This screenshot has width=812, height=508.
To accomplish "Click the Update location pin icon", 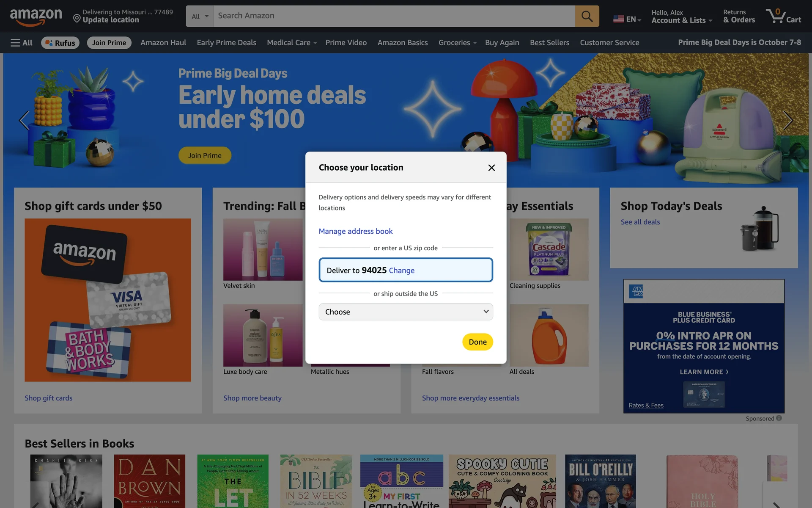I will pos(77,18).
